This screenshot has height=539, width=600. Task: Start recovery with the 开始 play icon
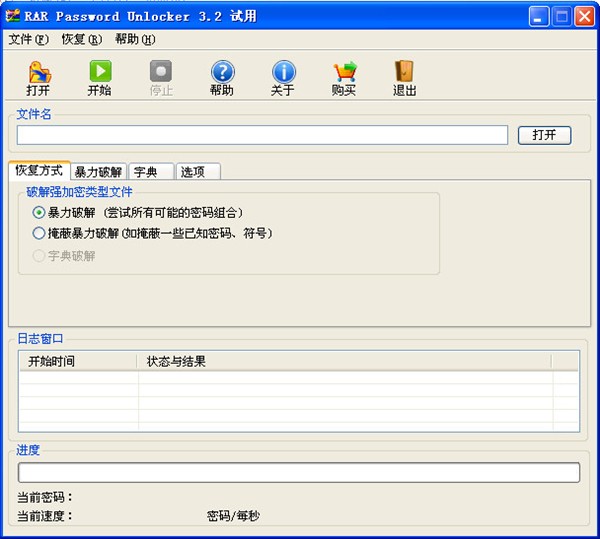[x=100, y=71]
